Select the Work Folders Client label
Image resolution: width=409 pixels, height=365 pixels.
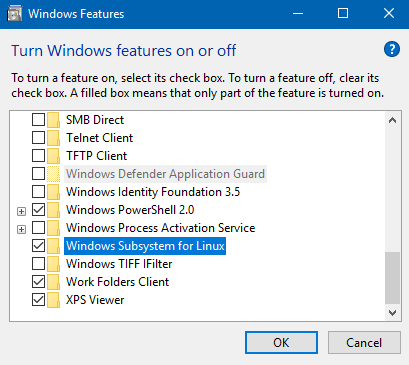pos(117,282)
